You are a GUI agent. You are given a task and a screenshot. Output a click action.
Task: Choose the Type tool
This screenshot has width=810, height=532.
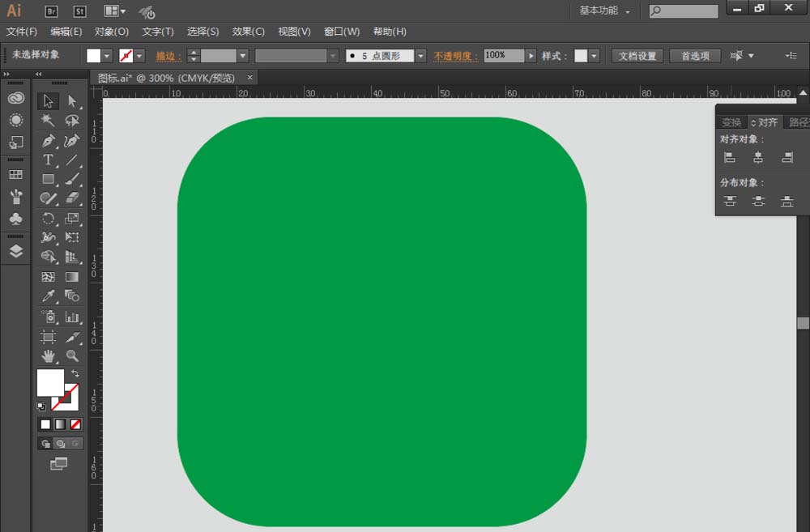49,160
